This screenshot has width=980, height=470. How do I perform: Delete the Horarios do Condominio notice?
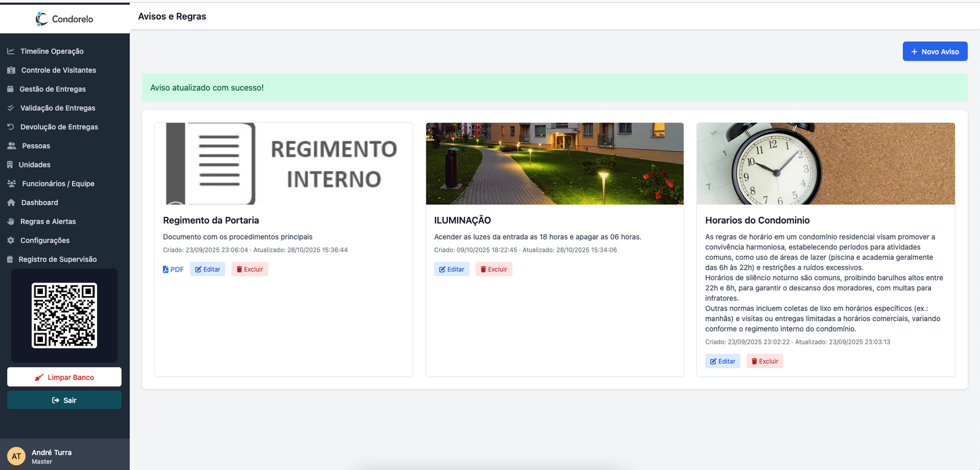pyautogui.click(x=765, y=362)
